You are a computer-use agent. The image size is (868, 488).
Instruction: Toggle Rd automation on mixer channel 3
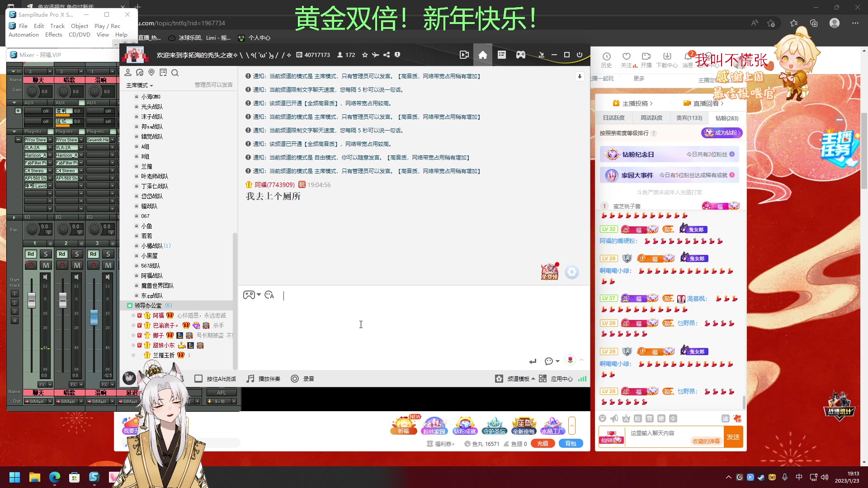click(x=93, y=254)
